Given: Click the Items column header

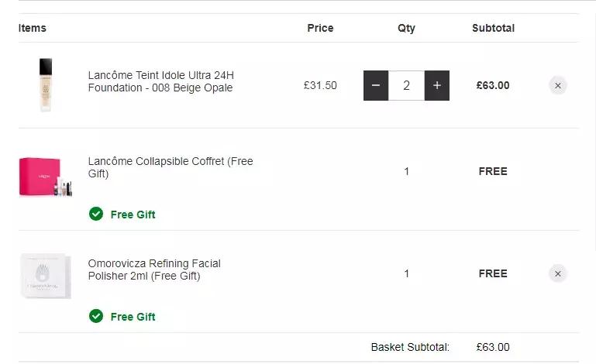Looking at the screenshot, I should (x=33, y=28).
